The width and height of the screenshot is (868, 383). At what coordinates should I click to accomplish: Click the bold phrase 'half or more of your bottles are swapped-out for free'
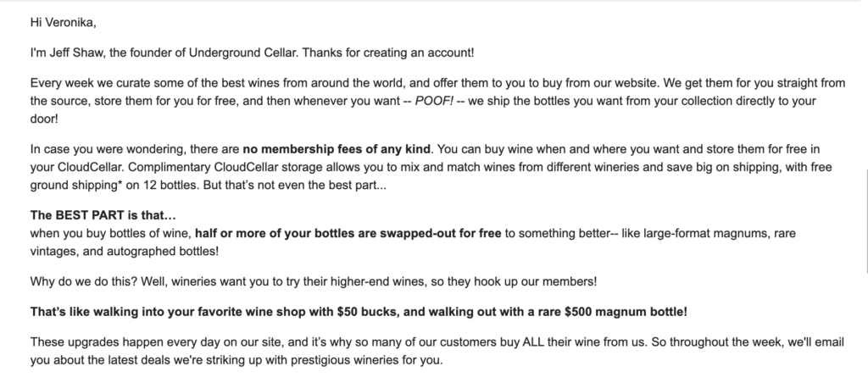click(348, 233)
